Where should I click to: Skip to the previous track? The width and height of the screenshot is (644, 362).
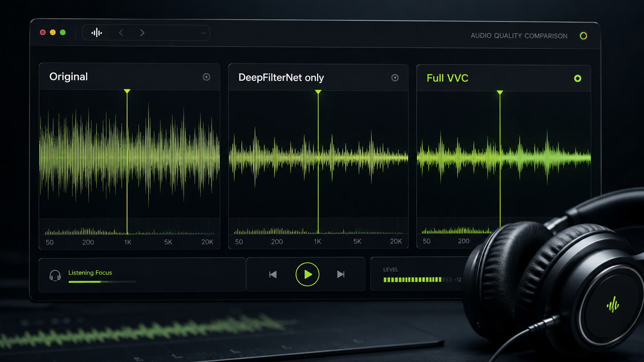tap(273, 274)
